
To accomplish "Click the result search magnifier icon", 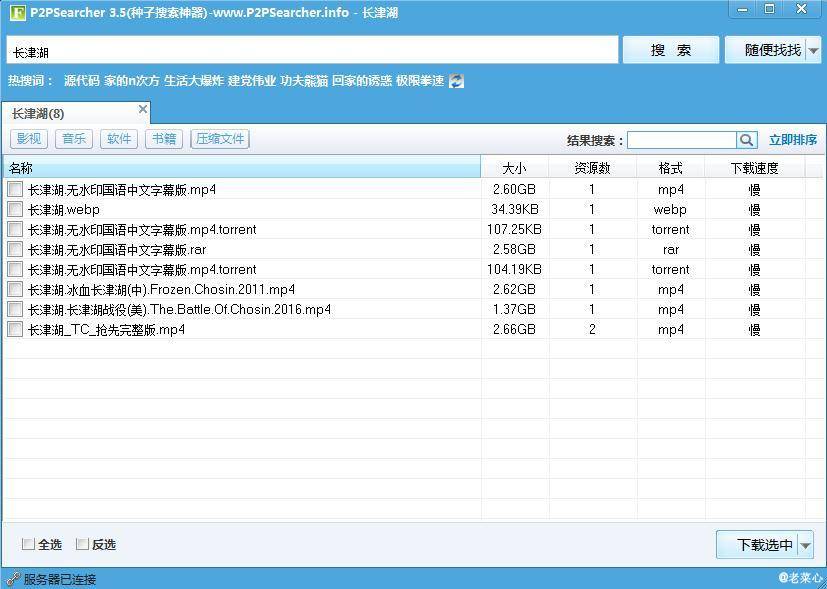I will point(746,140).
